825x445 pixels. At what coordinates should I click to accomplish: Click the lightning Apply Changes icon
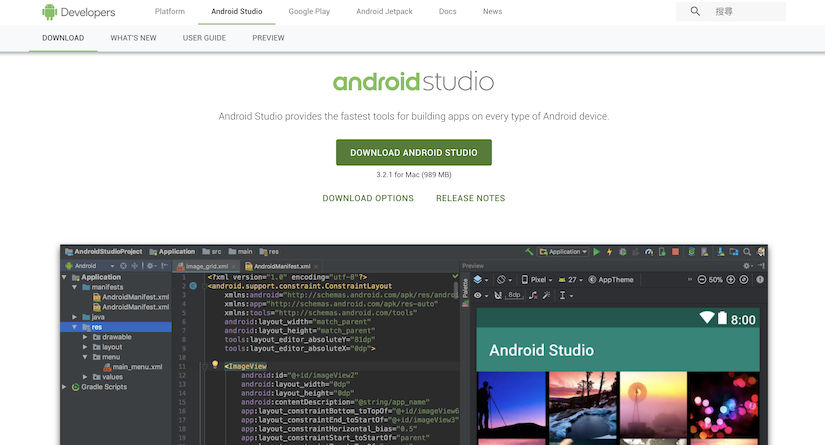pos(610,252)
